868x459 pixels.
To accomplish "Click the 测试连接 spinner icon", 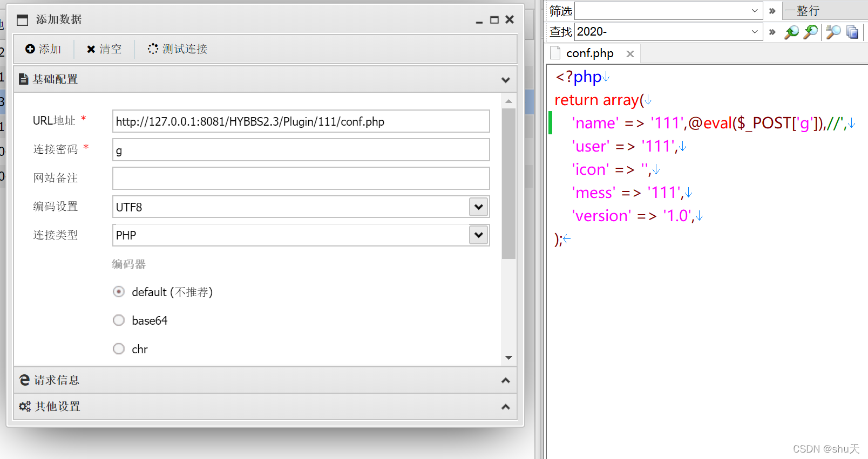I will pos(153,49).
